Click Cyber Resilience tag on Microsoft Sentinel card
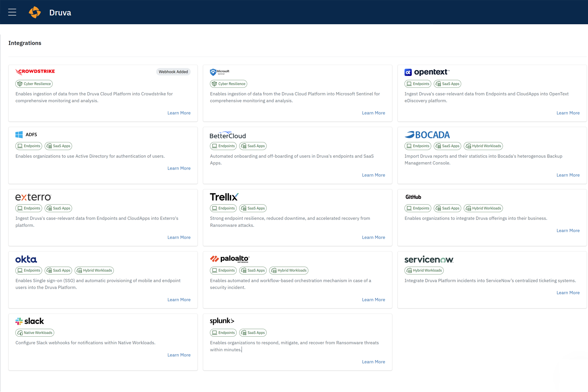This screenshot has width=588, height=392. click(229, 84)
